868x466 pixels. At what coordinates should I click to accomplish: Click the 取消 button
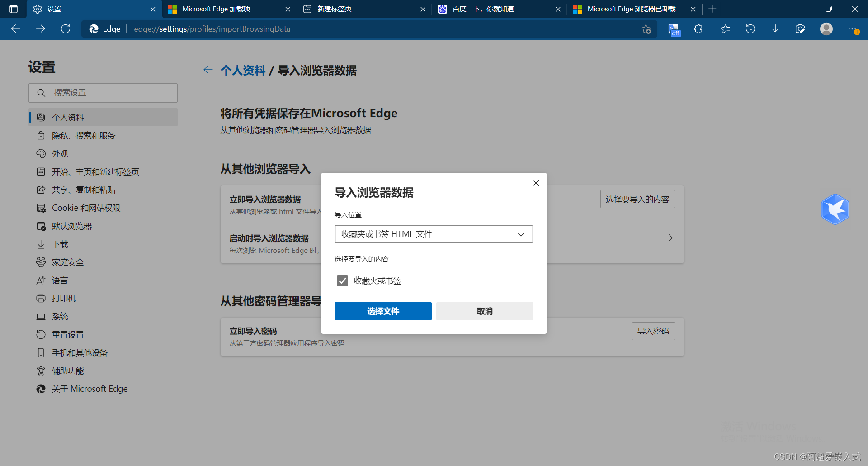click(485, 311)
